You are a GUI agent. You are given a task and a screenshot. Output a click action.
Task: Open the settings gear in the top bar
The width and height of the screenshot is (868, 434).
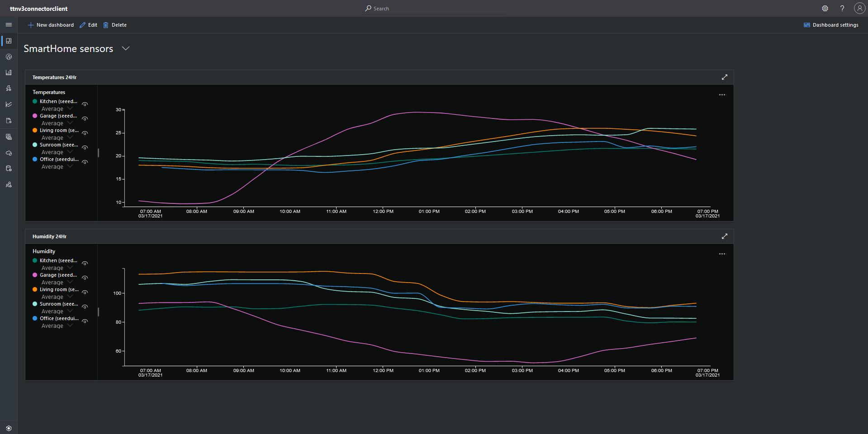pos(825,9)
